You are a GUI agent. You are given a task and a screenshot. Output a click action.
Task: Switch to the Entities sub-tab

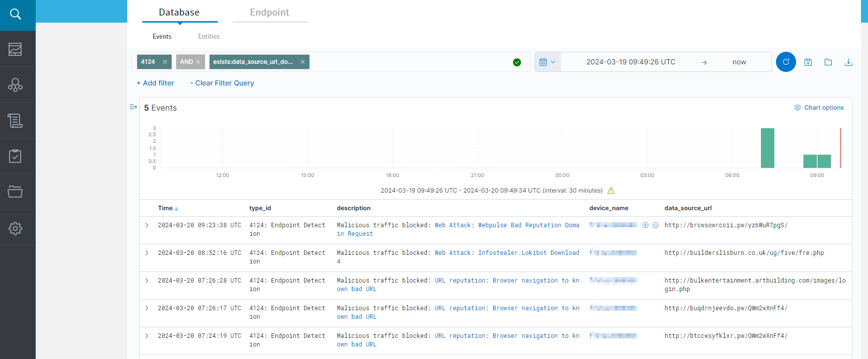pyautogui.click(x=209, y=37)
